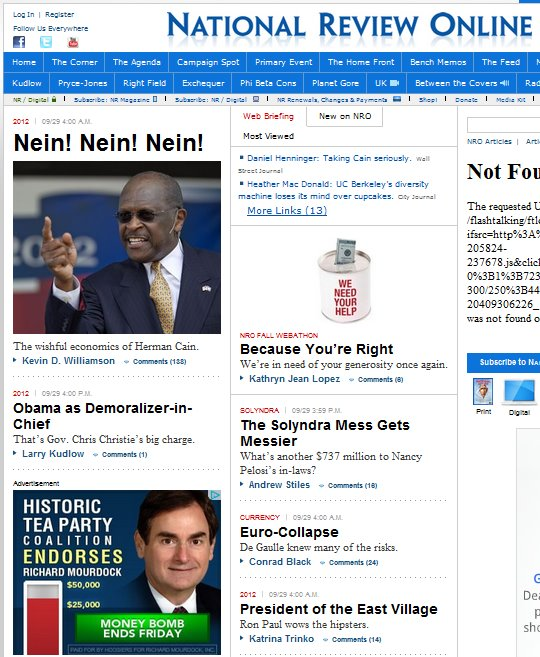Open the Nein! Nein! Nein! headline
Viewport: 540px width, 657px height.
[108, 142]
